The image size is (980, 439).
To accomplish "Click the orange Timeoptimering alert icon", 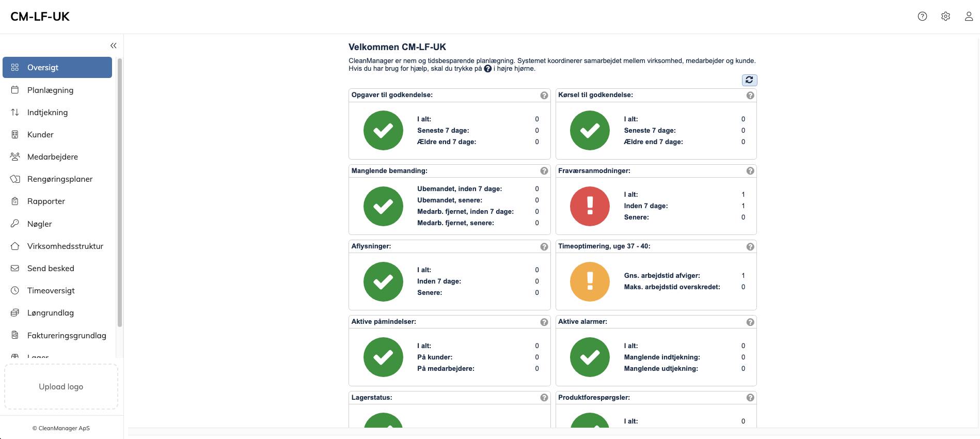I will tap(590, 281).
